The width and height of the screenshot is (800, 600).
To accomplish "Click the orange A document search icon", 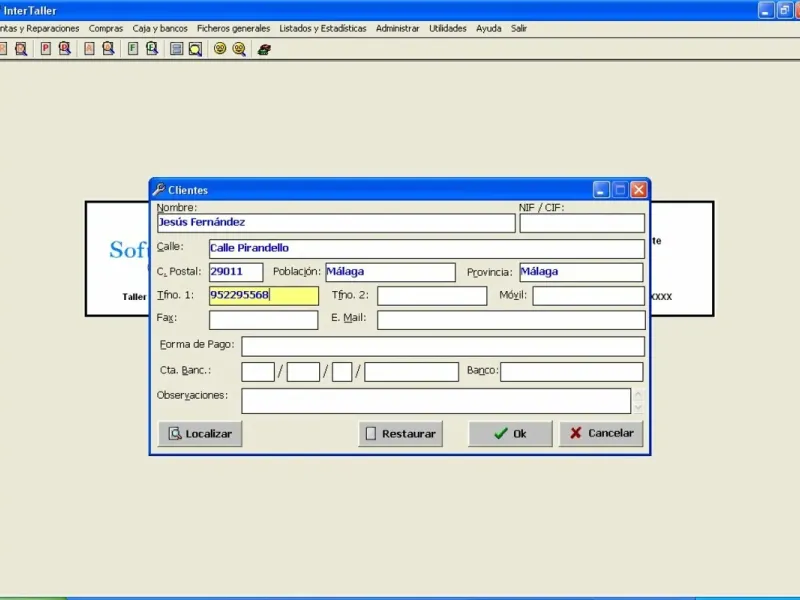I will pyautogui.click(x=108, y=48).
